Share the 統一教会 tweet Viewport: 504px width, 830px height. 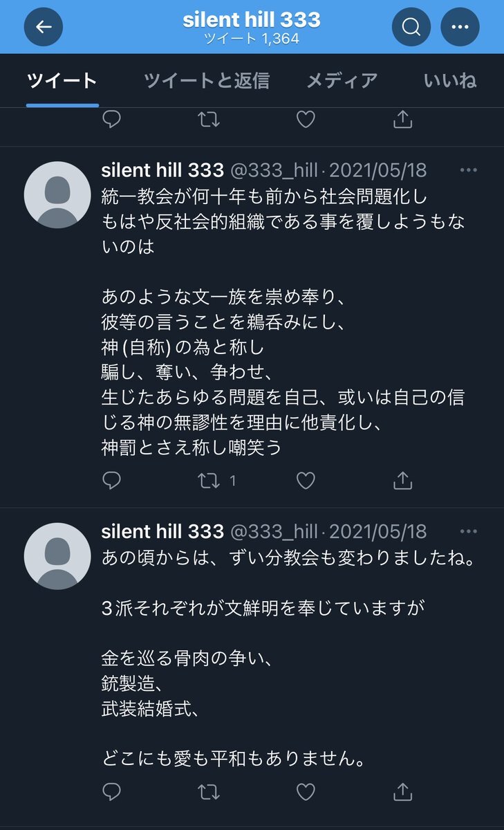click(402, 480)
